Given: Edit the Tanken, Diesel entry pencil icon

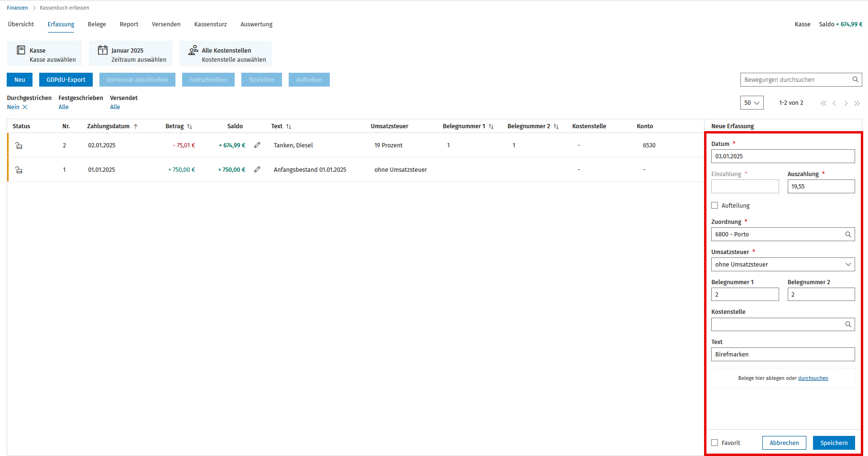Looking at the screenshot, I should pyautogui.click(x=257, y=145).
